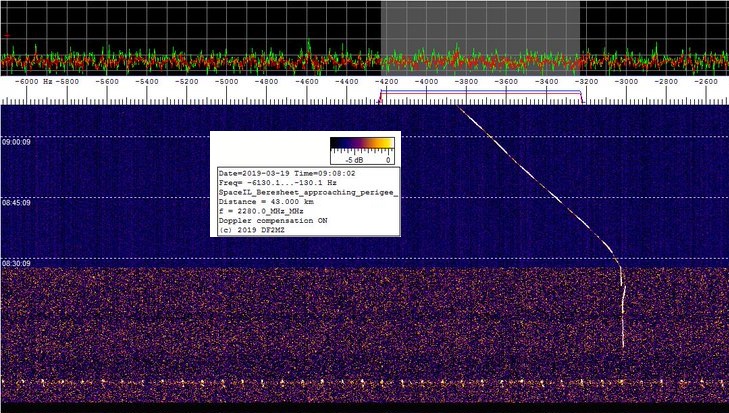Click the gray highlighted band in spectrum graph
This screenshot has height=413, width=729.
point(480,38)
